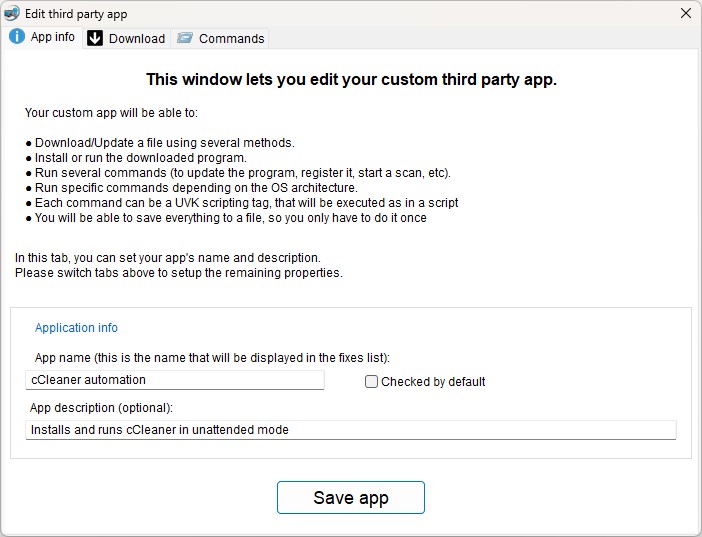Image resolution: width=702 pixels, height=537 pixels.
Task: Click the Application info group label
Action: click(77, 328)
